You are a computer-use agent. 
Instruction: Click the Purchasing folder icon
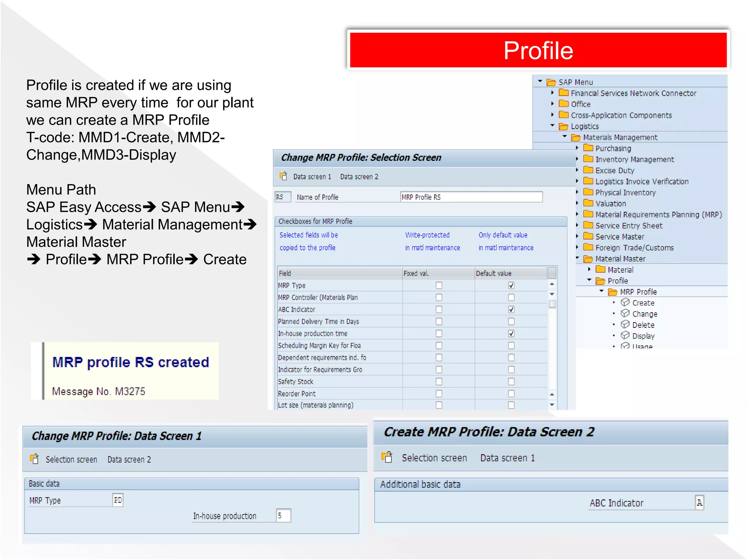588,148
